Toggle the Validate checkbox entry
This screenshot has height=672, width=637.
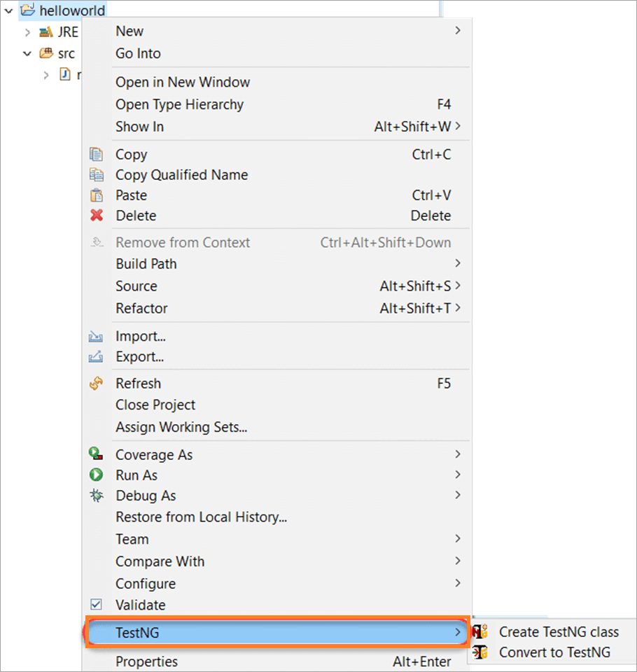click(97, 604)
